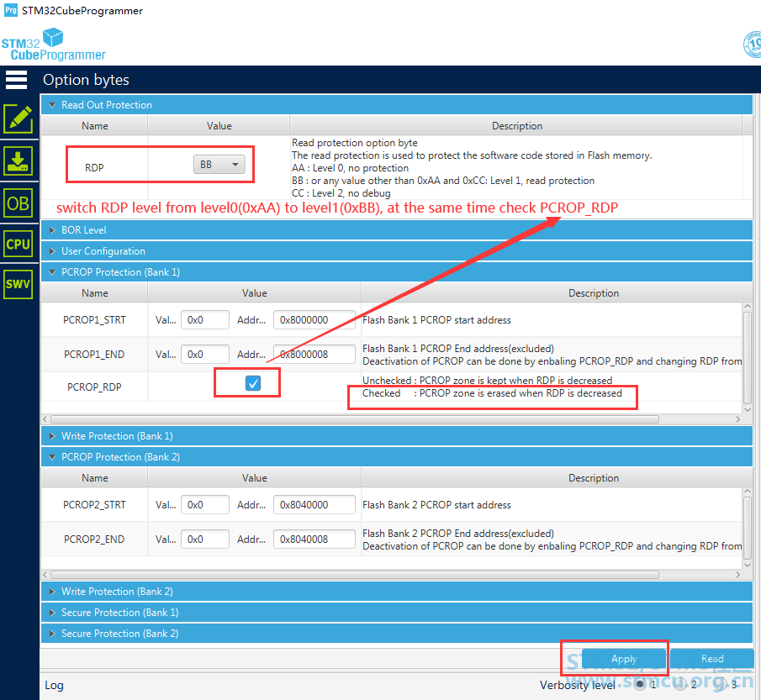This screenshot has height=700, width=761.
Task: Expand Secure Protection (Bank 2) section
Action: (x=397, y=634)
